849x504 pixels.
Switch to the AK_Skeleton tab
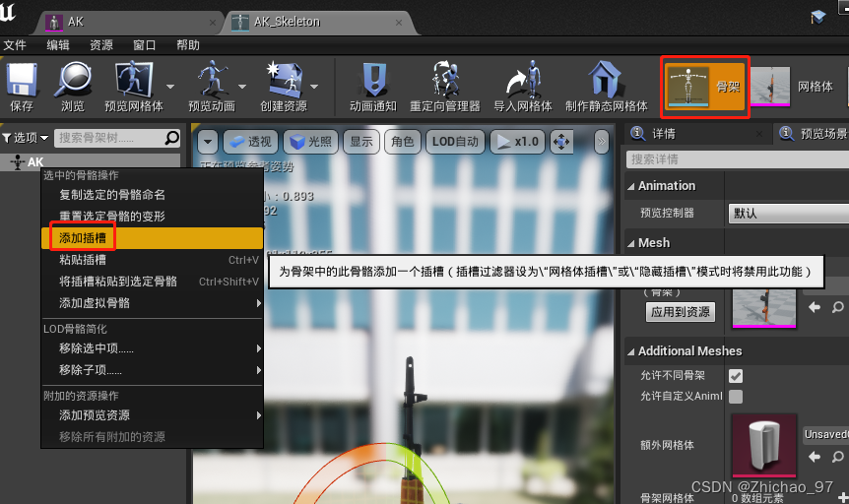319,23
